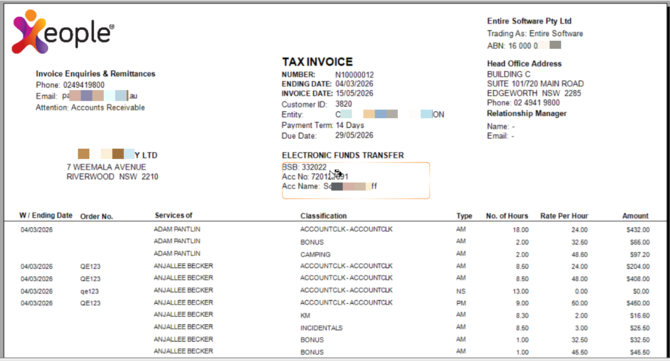
Task: Select BUILDING C address line
Action: click(508, 74)
